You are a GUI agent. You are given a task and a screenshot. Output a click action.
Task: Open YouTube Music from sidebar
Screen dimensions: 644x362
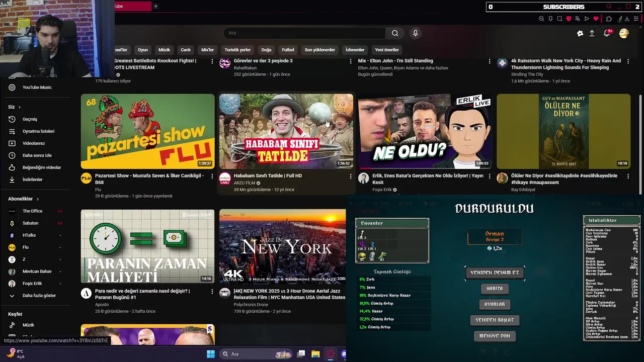click(36, 87)
